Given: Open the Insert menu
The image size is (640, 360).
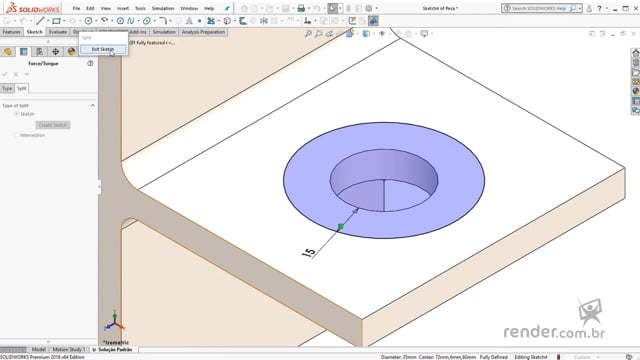Looking at the screenshot, I should click(123, 8).
